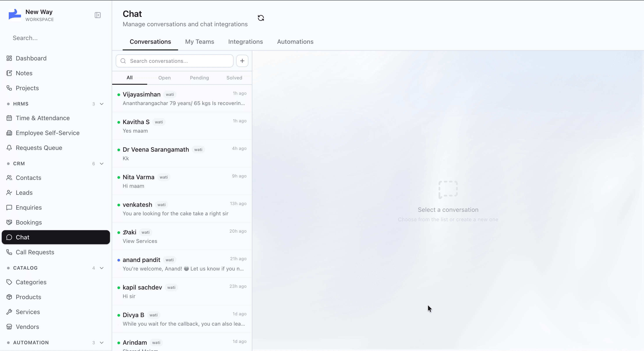Filter conversations by Open
Viewport: 644px width, 351px height.
click(x=165, y=78)
